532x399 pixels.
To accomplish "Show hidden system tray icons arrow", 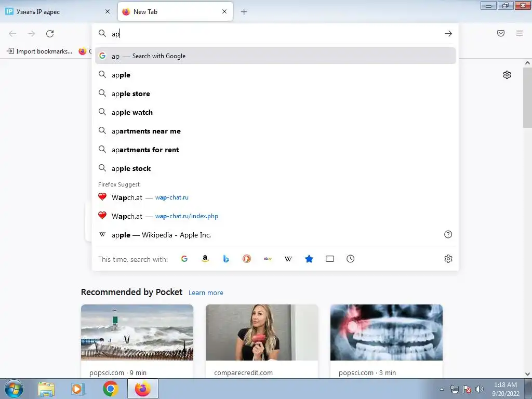I will click(442, 389).
